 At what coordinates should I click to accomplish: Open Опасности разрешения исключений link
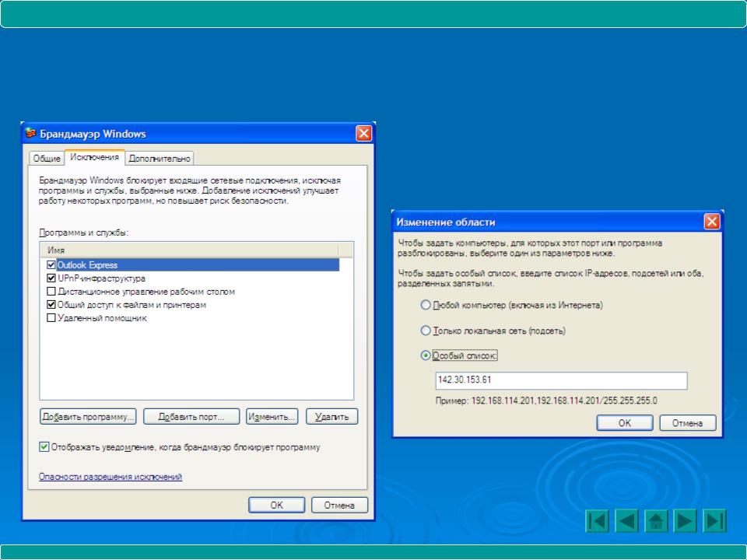[x=110, y=477]
